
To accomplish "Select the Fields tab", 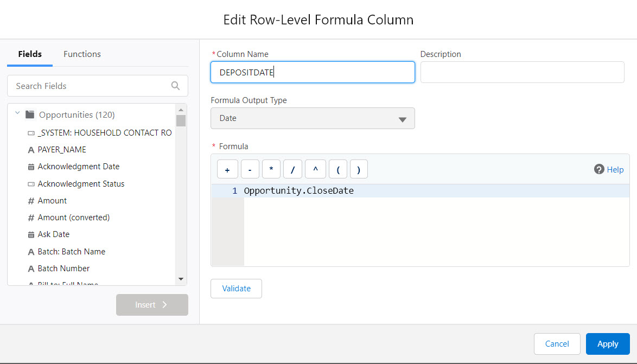I will (x=30, y=54).
